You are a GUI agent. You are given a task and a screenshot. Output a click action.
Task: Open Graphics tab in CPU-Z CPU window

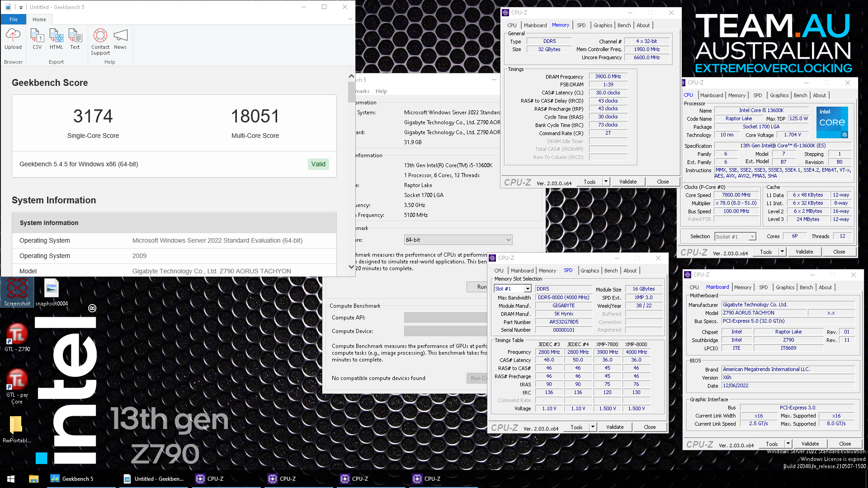point(779,95)
